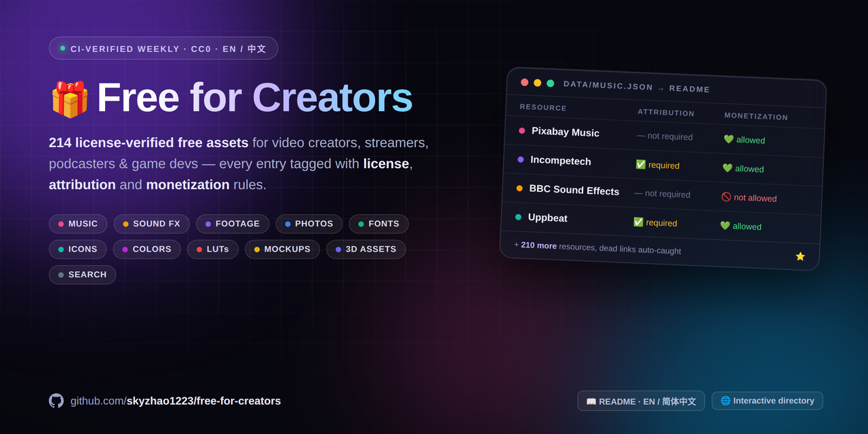Click the green heart in Uppbeat row

[x=725, y=225]
